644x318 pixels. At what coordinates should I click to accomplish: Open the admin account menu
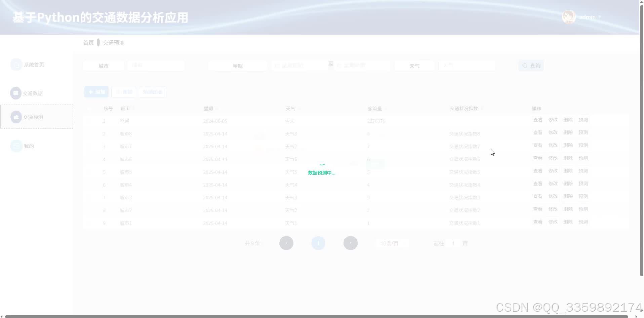(590, 17)
